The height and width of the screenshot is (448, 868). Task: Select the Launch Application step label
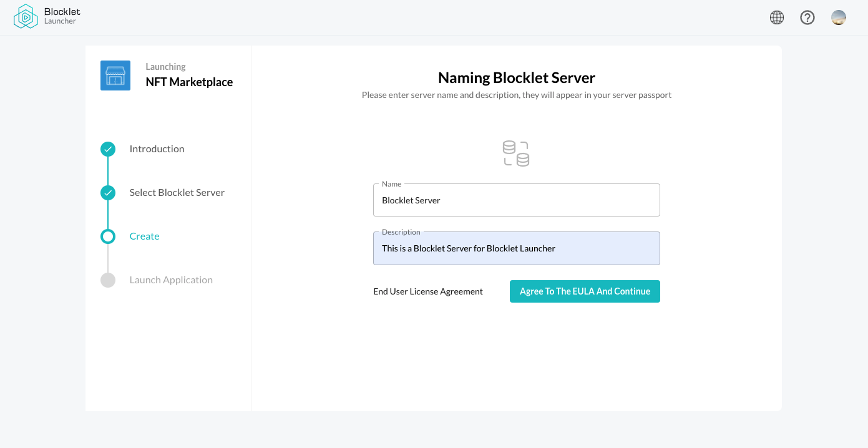(171, 280)
